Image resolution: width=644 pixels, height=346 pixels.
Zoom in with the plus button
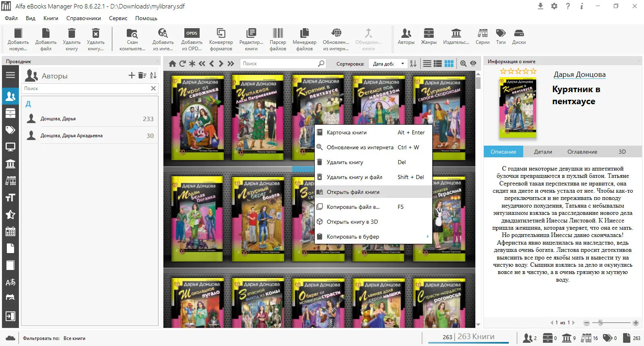coord(636,323)
